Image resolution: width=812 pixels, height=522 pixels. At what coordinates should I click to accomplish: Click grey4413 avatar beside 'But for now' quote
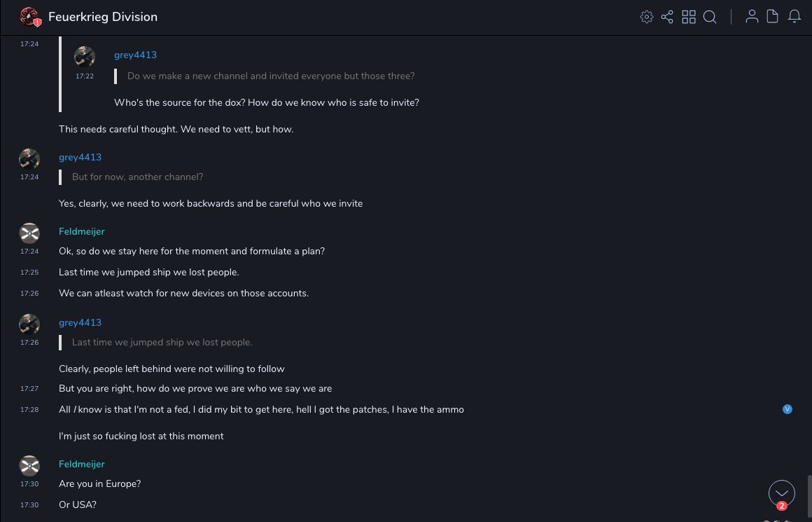coord(29,158)
